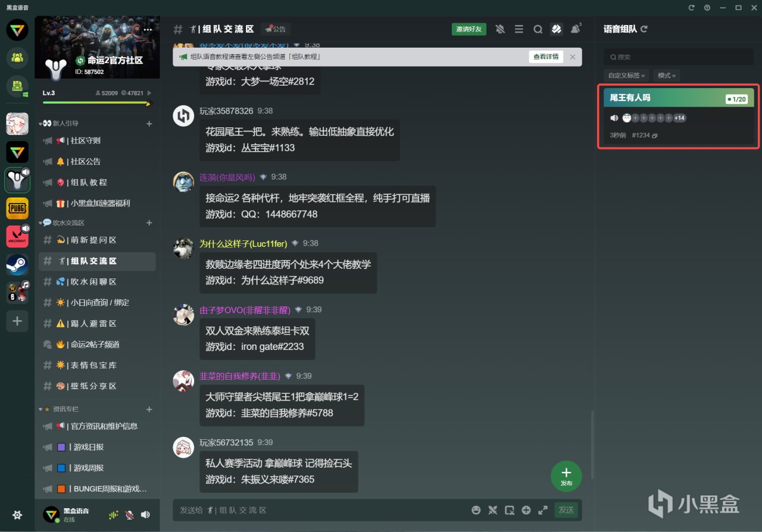Viewport: 762px width, 532px height.
Task: Select the Valorant server icon
Action: [17, 236]
